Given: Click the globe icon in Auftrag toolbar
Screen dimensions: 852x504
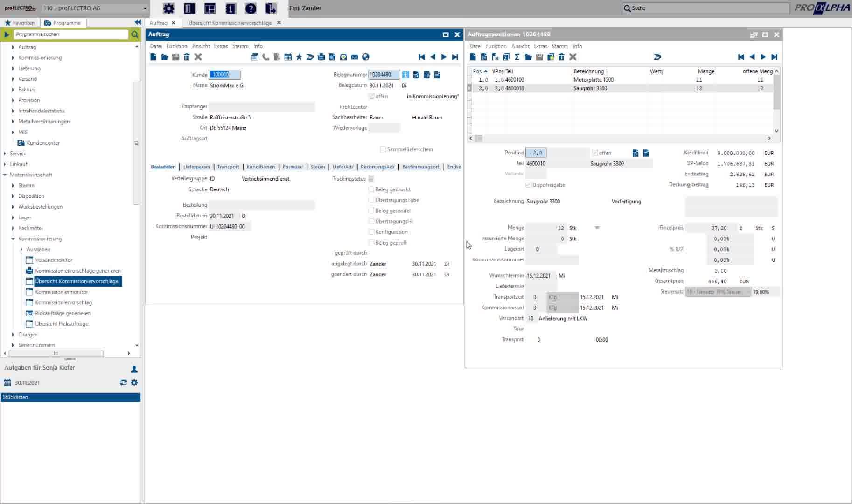Looking at the screenshot, I should 366,57.
